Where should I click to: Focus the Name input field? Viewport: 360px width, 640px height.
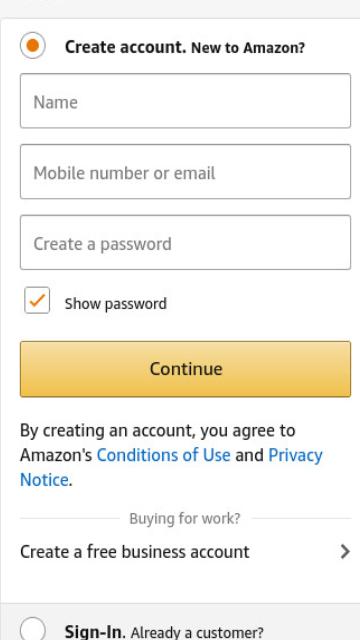pos(185,101)
